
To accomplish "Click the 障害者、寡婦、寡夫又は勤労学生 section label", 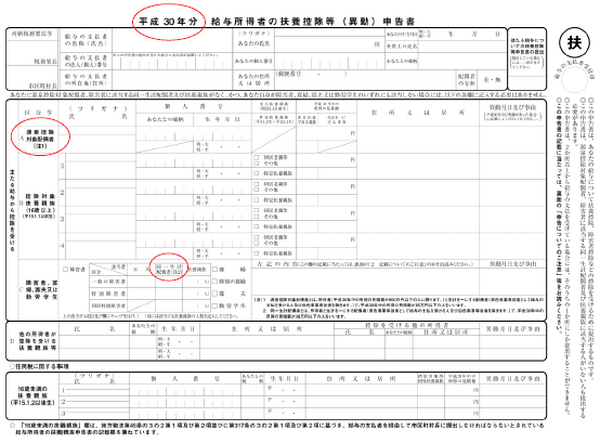I will pos(41,290).
